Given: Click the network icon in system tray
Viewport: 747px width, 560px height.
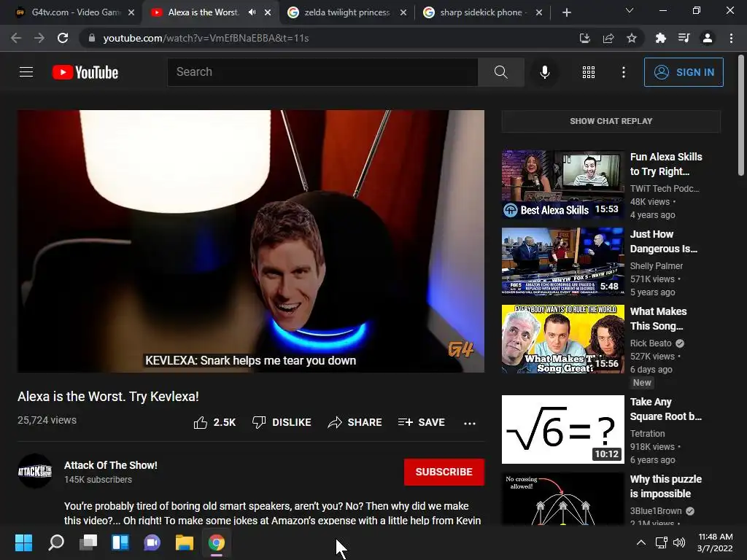Looking at the screenshot, I should (661, 542).
